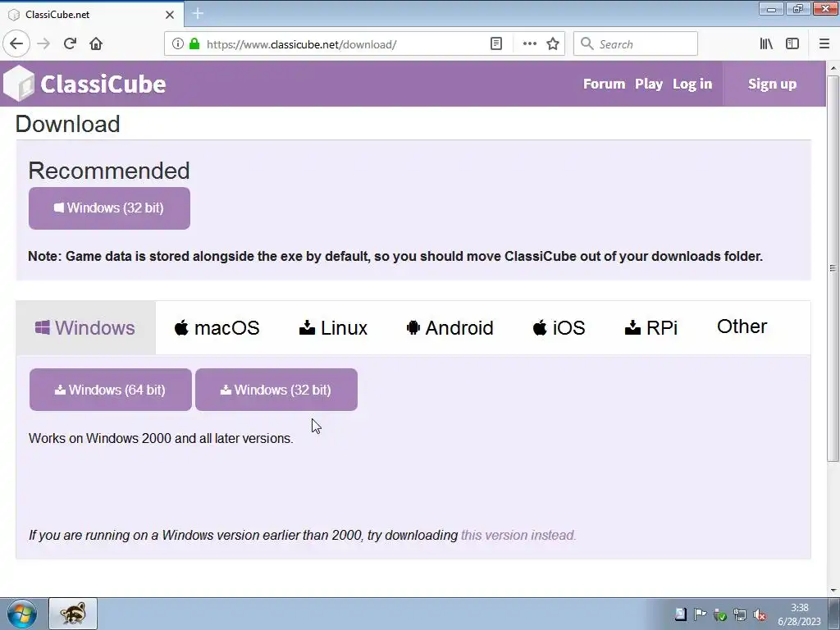840x630 pixels.
Task: Click the Log in link
Action: pyautogui.click(x=692, y=84)
